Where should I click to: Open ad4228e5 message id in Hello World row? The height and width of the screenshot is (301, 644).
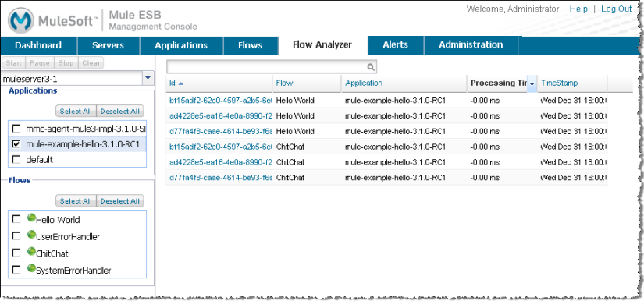point(221,115)
